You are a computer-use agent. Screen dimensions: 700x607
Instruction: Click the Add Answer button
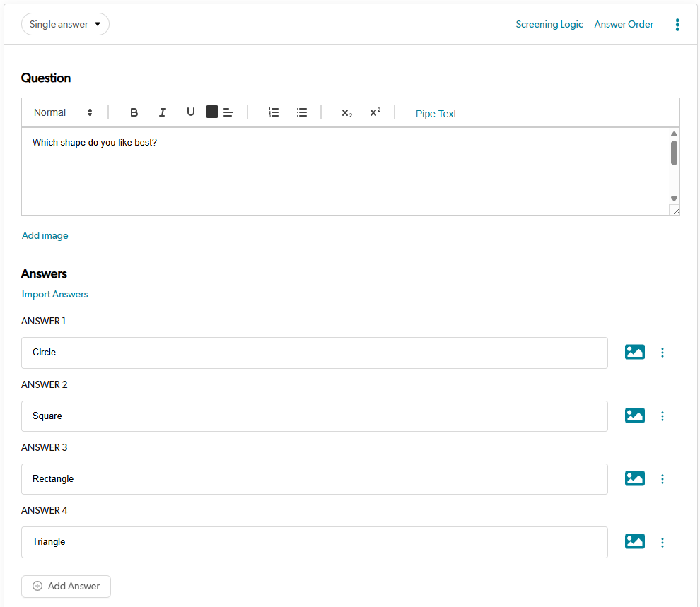(x=66, y=586)
